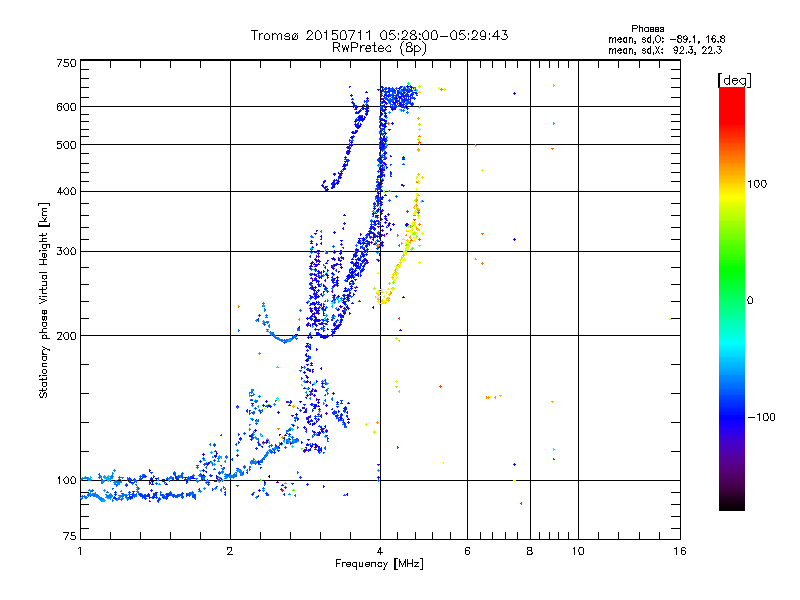Click the 'mean, sd,O: -89.1, 16.8' line
Screen dimensions: 800x600
[x=666, y=39]
